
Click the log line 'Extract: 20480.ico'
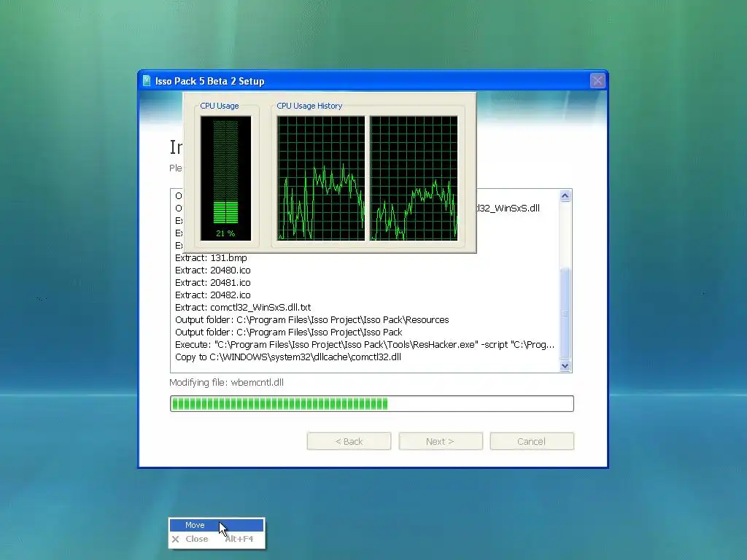[x=212, y=271]
